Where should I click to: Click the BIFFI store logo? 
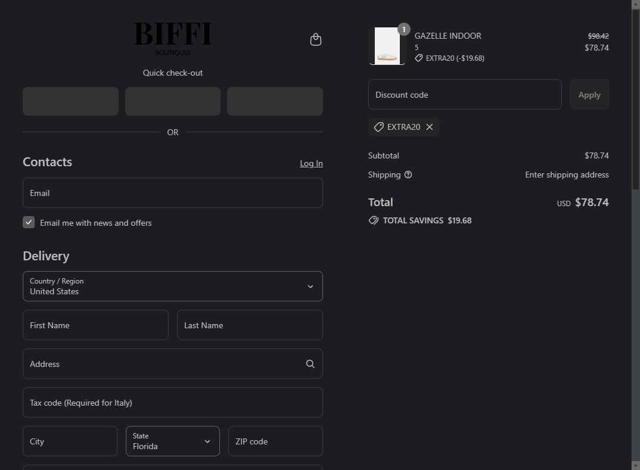click(x=173, y=38)
